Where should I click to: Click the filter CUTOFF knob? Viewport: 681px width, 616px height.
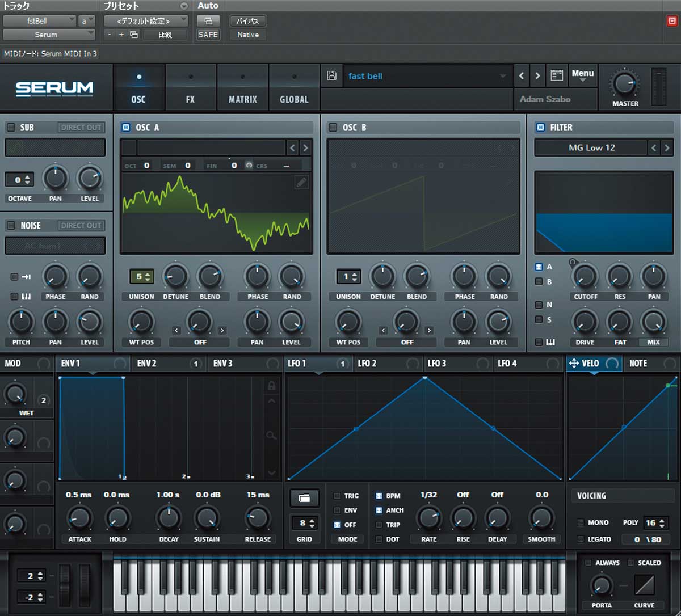[x=585, y=276]
